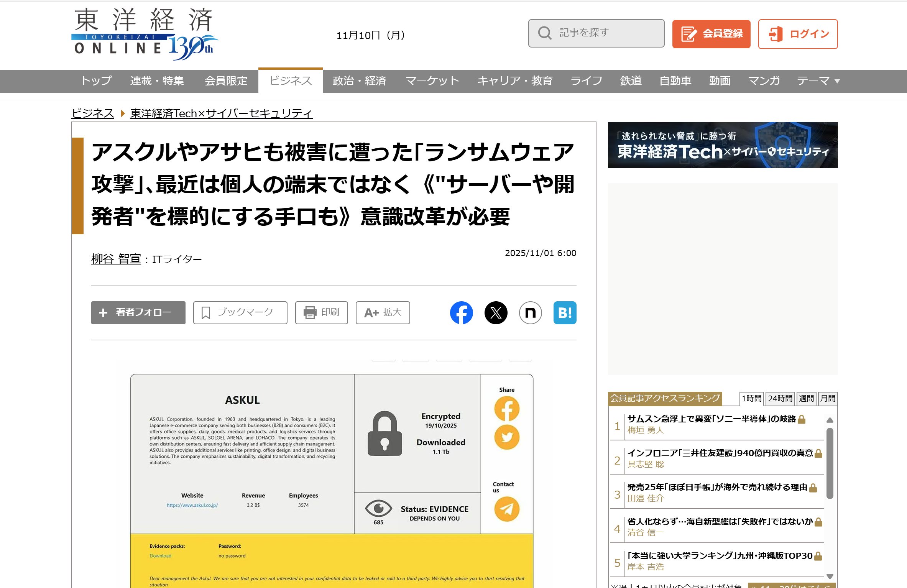Screen dimensions: 907x588
Task: Open the 鉄道 navigation item
Action: pos(631,81)
